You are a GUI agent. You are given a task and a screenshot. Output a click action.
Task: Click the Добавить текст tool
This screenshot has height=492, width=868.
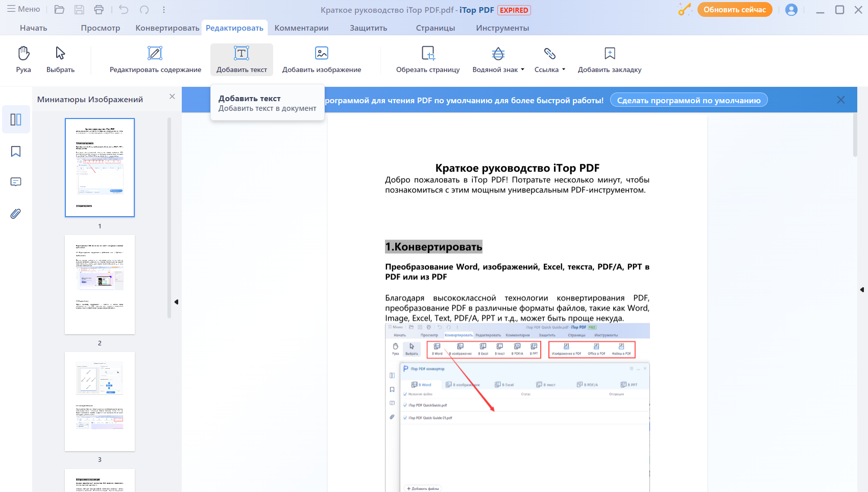(x=242, y=60)
